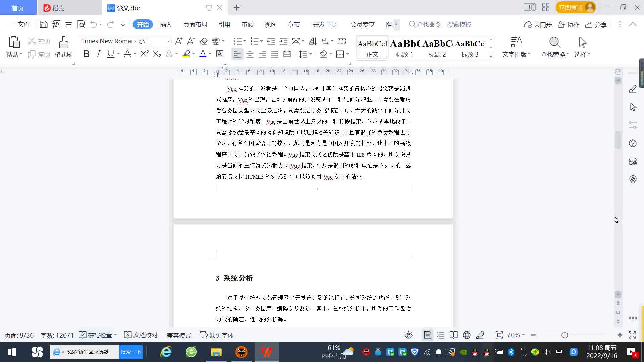Click the search command input field
The height and width of the screenshot is (362, 644).
click(443, 24)
